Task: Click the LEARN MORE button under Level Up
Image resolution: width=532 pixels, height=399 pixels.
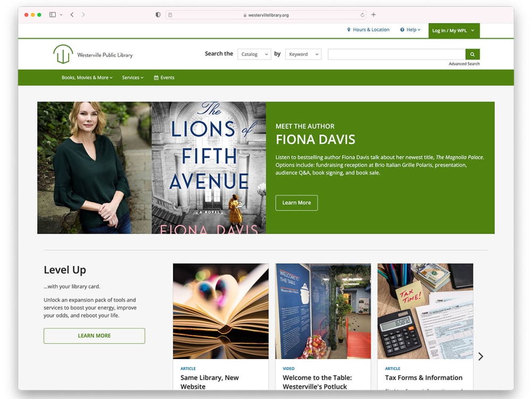Action: pyautogui.click(x=94, y=336)
